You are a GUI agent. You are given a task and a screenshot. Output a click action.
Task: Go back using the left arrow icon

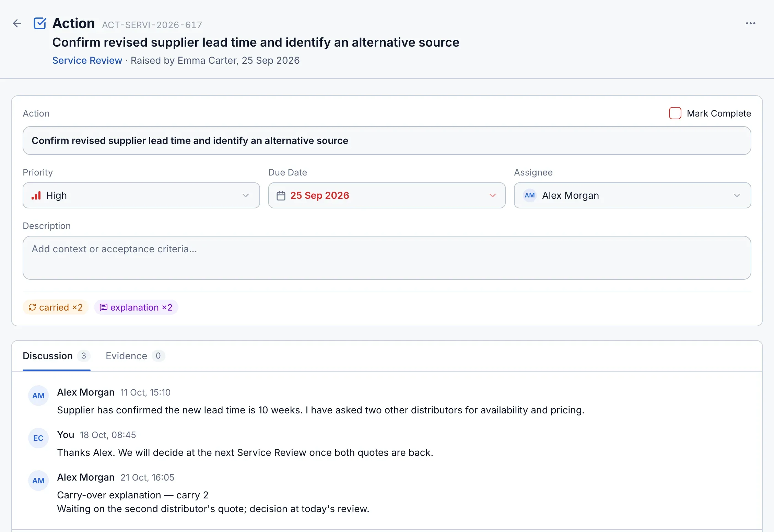tap(17, 23)
